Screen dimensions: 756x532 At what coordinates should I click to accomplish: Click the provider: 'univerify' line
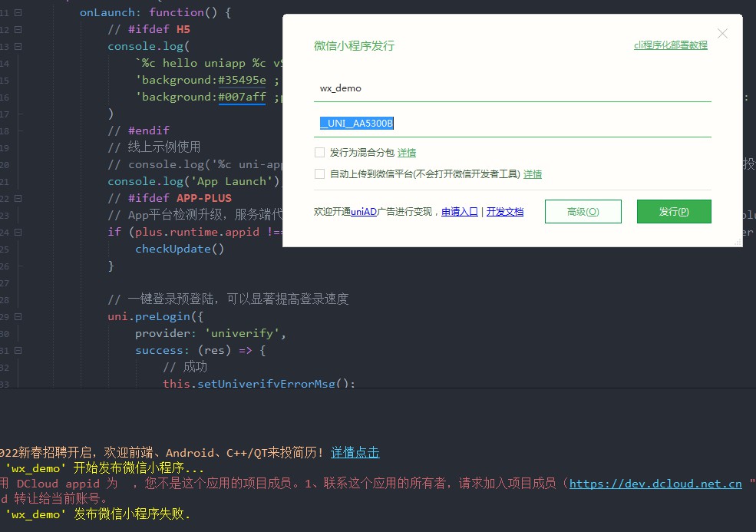click(210, 333)
